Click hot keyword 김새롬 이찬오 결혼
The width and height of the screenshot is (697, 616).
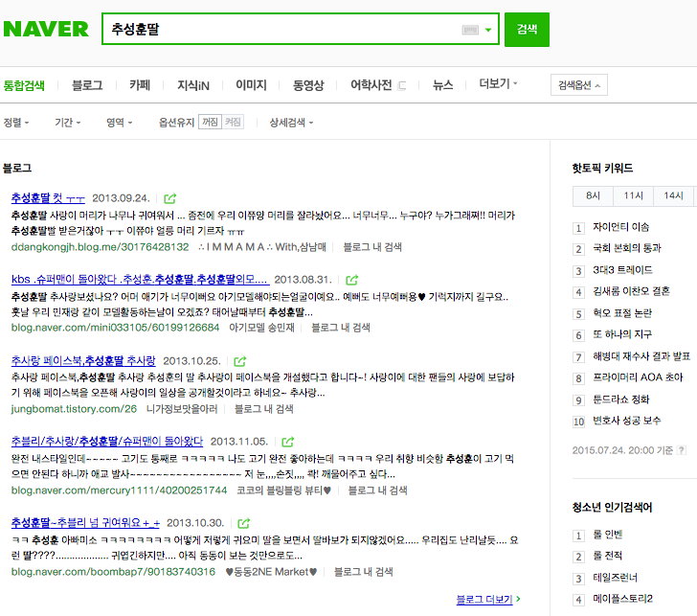(631, 291)
